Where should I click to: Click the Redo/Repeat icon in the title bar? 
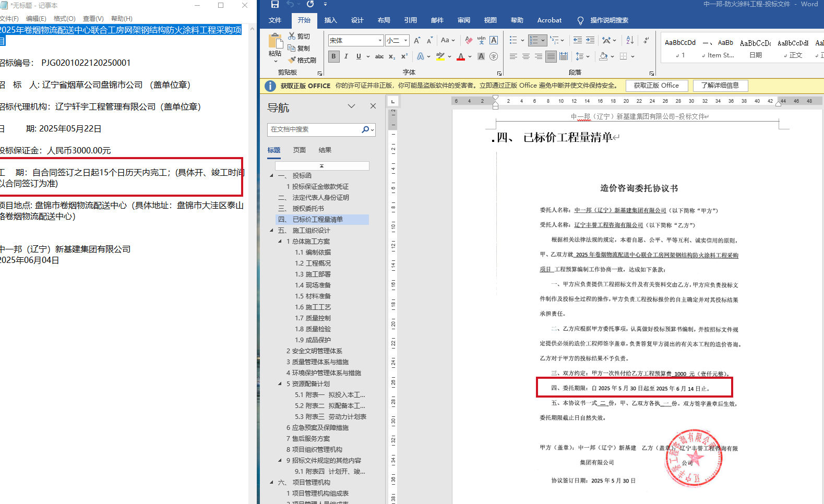[310, 4]
